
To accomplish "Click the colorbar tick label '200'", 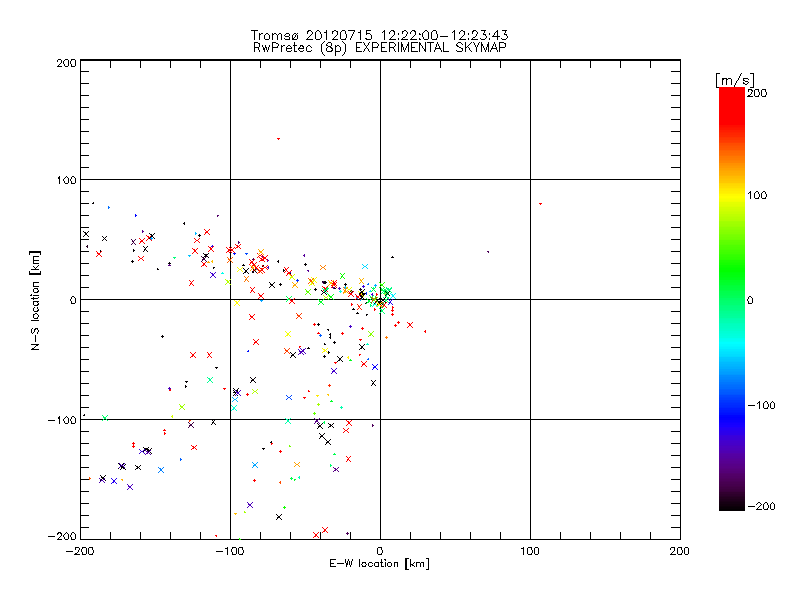I will pos(757,93).
